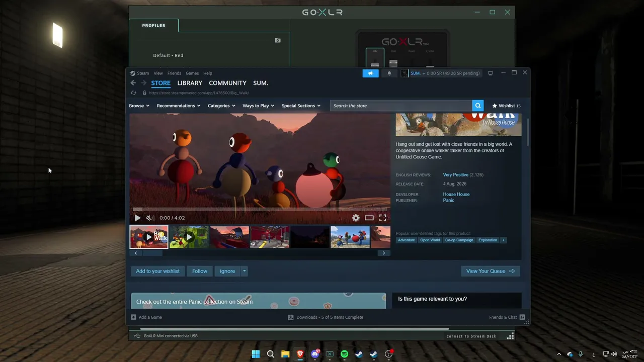
Task: Open Spotify from the taskbar
Action: coord(344,354)
